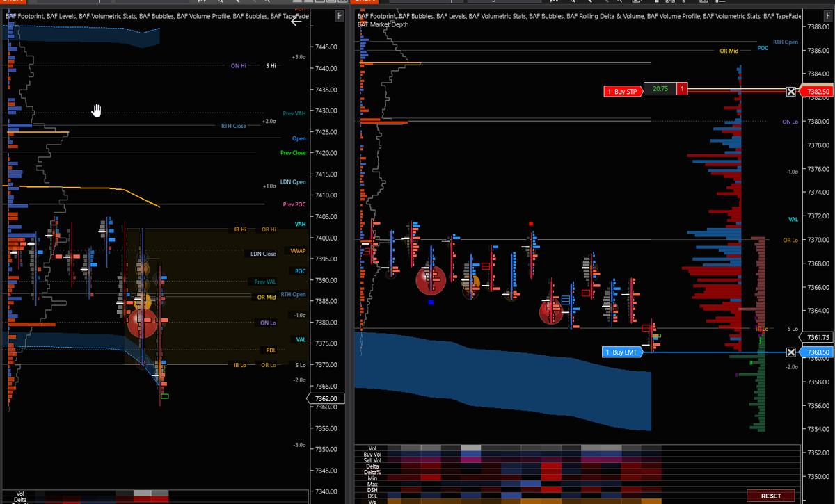
Task: Click the V/s stats row label
Action: coord(371,501)
